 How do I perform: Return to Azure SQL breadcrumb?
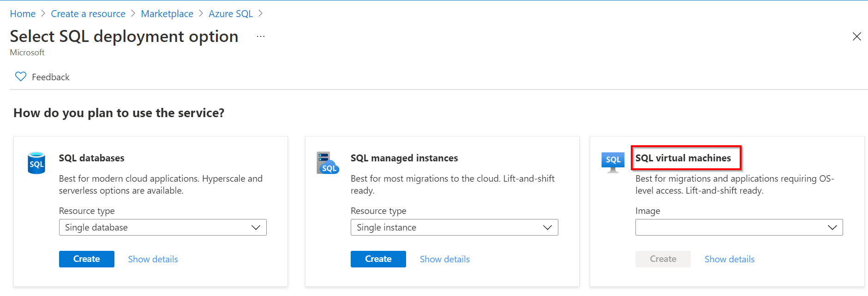(231, 14)
